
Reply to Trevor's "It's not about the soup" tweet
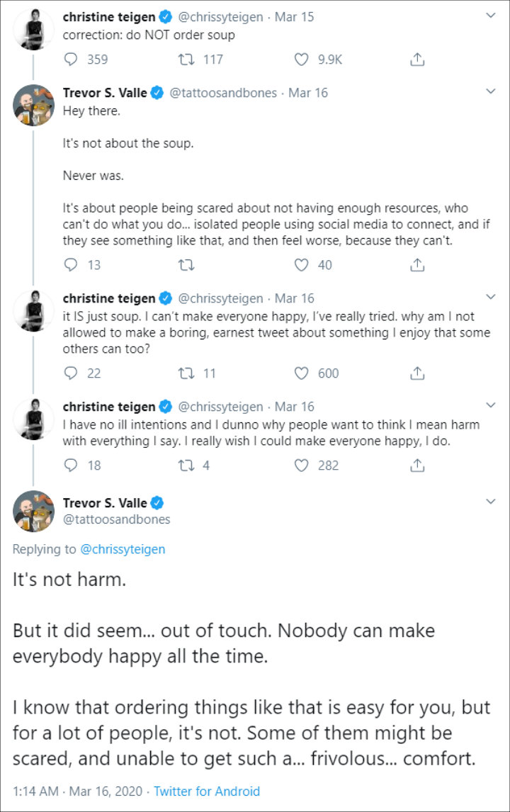pyautogui.click(x=70, y=265)
